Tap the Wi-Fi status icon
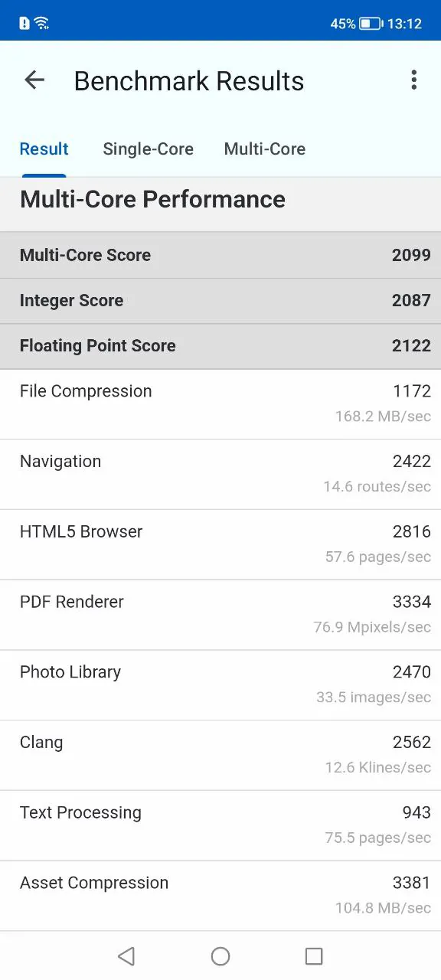 (41, 23)
